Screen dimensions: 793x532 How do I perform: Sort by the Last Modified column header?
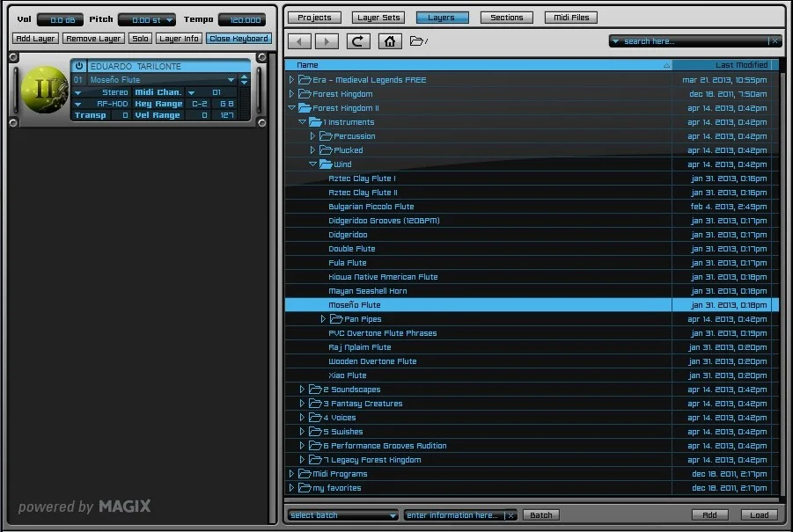click(x=723, y=65)
